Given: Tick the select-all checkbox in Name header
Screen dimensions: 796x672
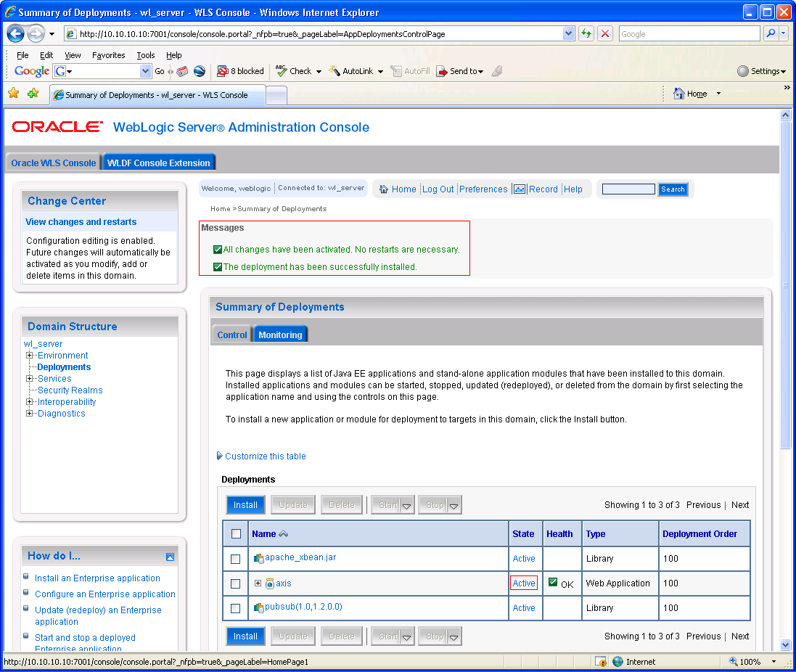Looking at the screenshot, I should point(236,534).
